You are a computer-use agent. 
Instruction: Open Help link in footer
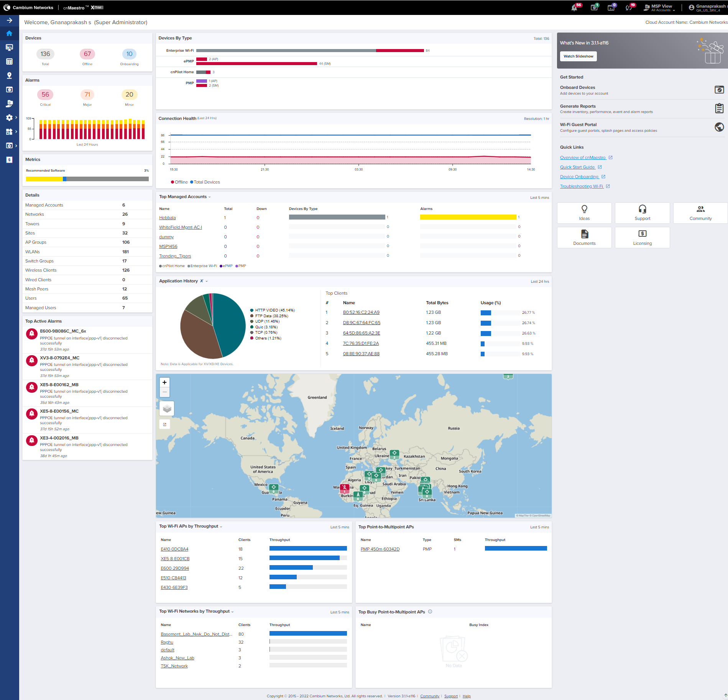point(467,696)
